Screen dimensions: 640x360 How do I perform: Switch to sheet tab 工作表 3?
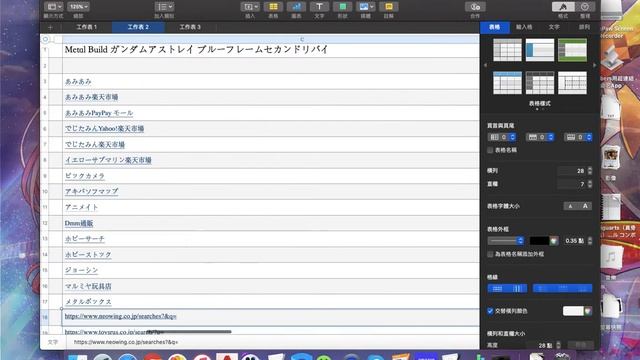pyautogui.click(x=190, y=27)
